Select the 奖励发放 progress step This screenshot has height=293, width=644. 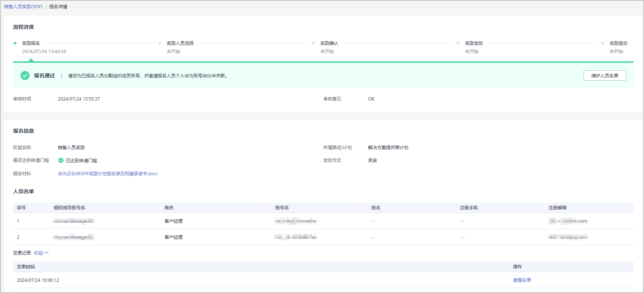tap(474, 43)
